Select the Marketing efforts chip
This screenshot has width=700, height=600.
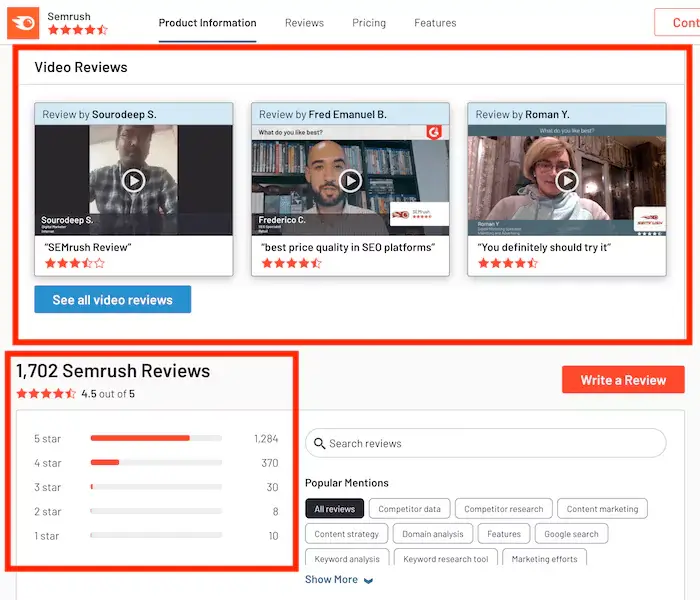coord(544,558)
